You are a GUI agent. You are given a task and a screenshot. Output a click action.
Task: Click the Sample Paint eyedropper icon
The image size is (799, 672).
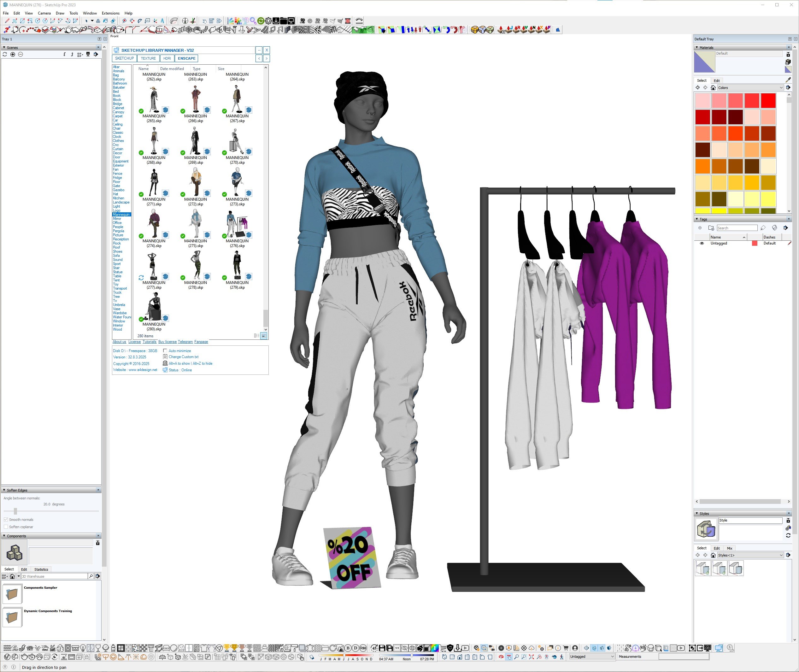pos(788,80)
